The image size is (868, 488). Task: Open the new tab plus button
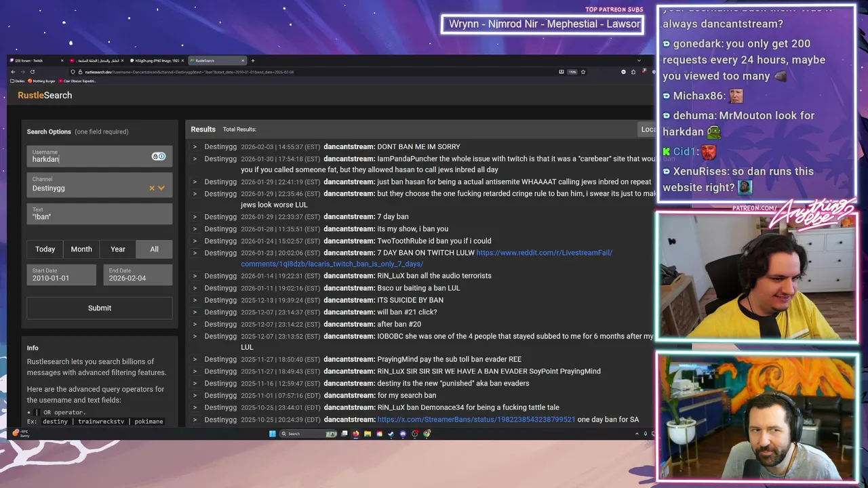tap(253, 60)
